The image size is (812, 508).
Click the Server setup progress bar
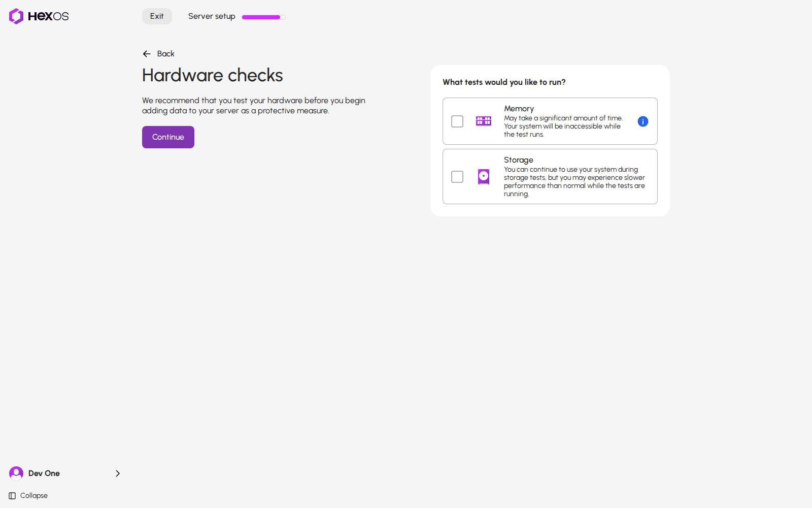(x=264, y=17)
